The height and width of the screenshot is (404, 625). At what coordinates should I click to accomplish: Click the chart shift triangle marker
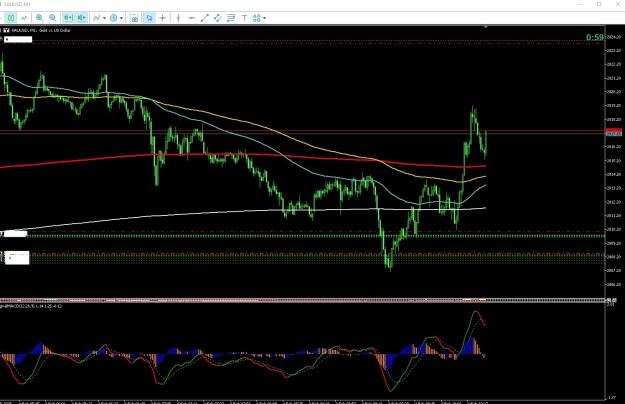coord(485,27)
